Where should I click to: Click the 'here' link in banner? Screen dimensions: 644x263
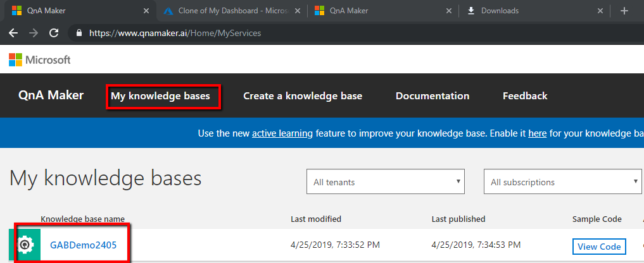click(x=537, y=133)
